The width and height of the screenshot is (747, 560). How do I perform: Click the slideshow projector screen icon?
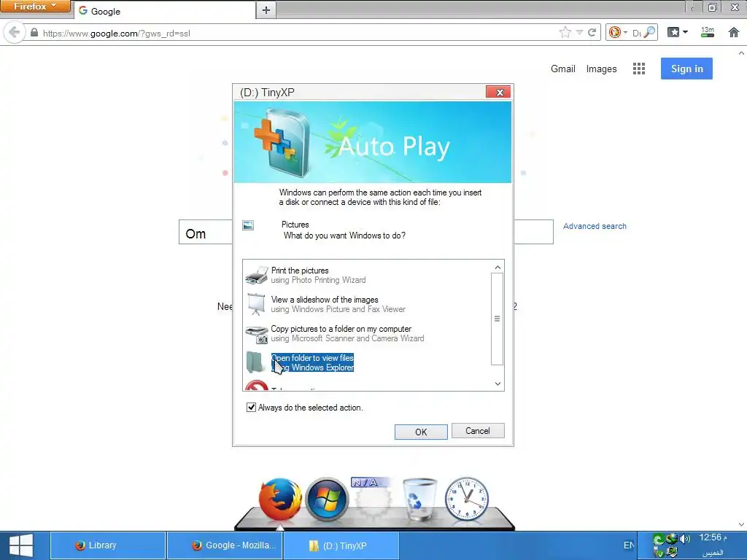(x=256, y=304)
